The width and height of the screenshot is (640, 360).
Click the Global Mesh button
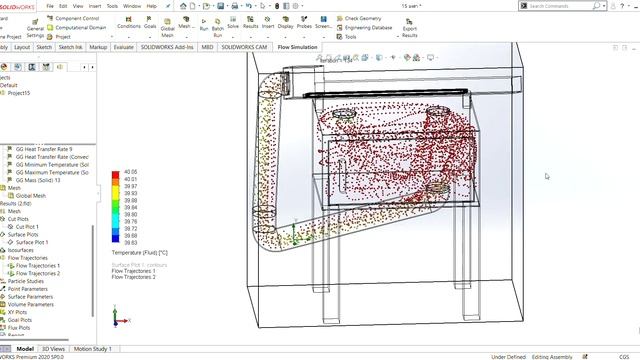(x=167, y=28)
